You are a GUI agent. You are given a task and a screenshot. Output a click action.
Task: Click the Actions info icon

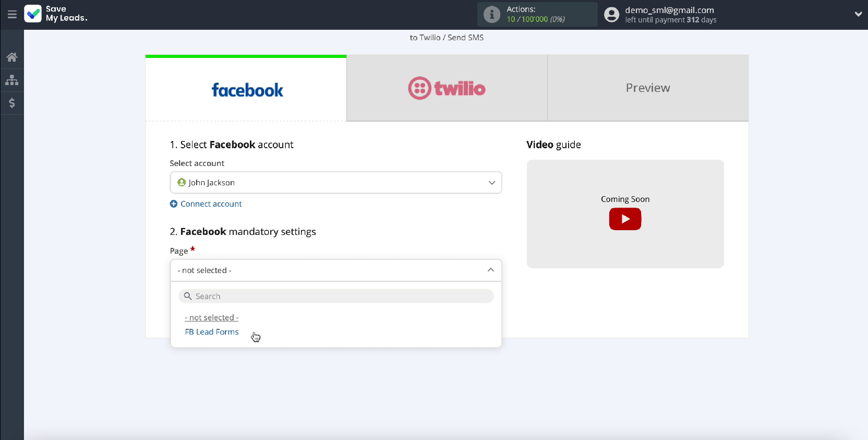pos(492,15)
